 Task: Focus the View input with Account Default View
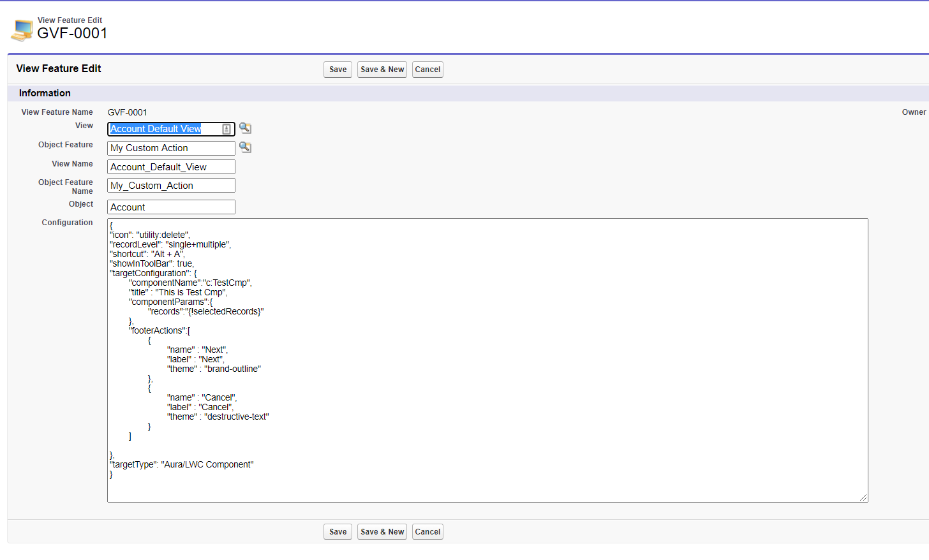pos(165,129)
